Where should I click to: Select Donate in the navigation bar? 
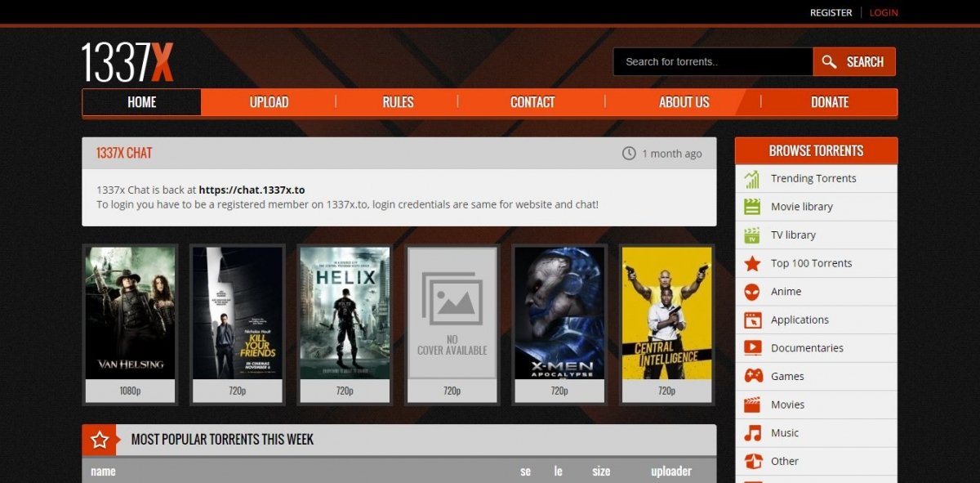(830, 102)
